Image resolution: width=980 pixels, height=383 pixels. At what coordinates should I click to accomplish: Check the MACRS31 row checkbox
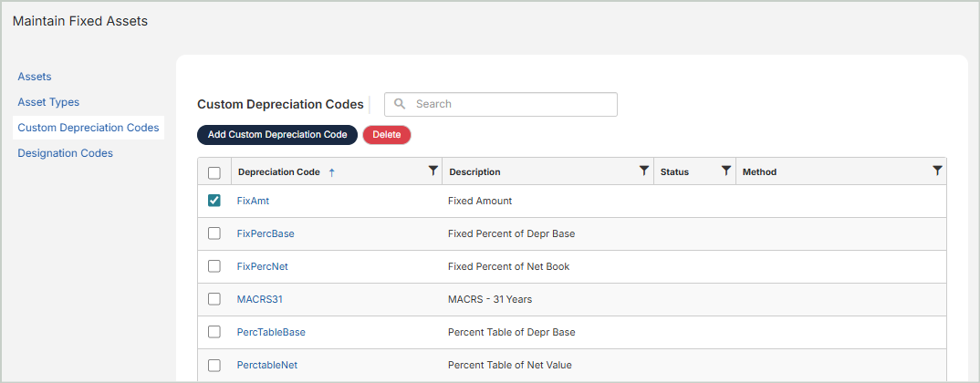click(x=214, y=299)
